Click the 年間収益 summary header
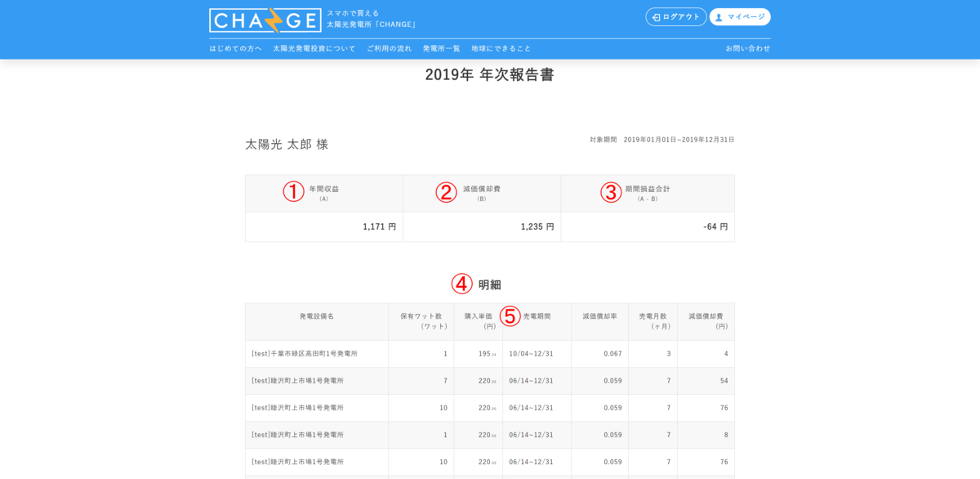The height and width of the screenshot is (479, 980). click(x=324, y=193)
